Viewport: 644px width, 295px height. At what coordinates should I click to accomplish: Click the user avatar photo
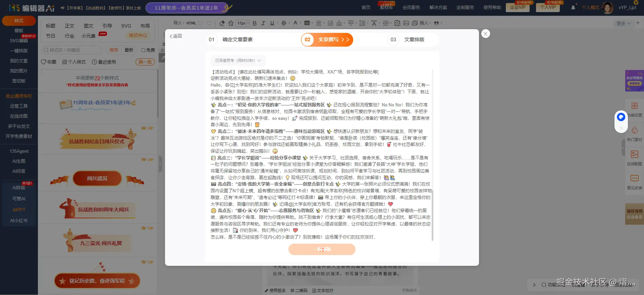[x=607, y=7]
